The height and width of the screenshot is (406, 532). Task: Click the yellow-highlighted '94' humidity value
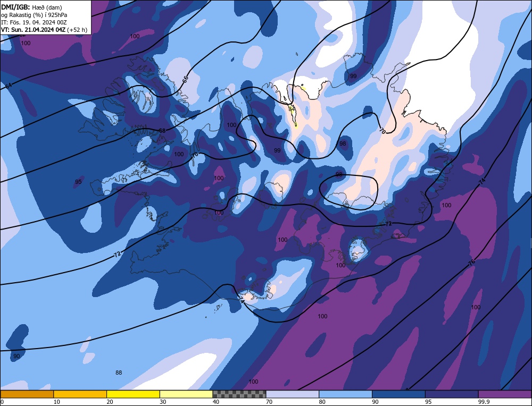(x=292, y=109)
